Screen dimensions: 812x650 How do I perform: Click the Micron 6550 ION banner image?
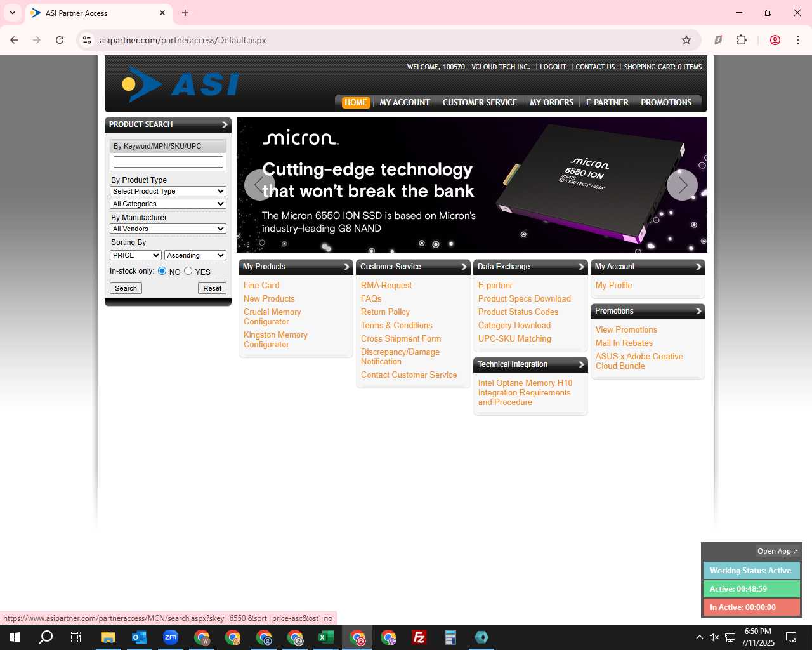(472, 185)
